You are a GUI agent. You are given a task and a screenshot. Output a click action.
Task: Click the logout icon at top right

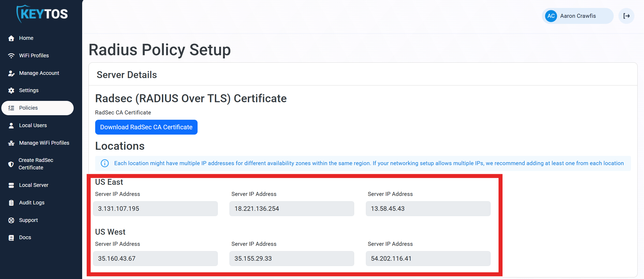click(x=627, y=16)
